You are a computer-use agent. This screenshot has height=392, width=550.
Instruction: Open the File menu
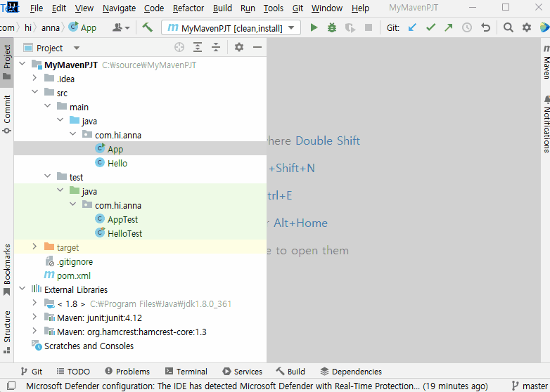pyautogui.click(x=37, y=8)
